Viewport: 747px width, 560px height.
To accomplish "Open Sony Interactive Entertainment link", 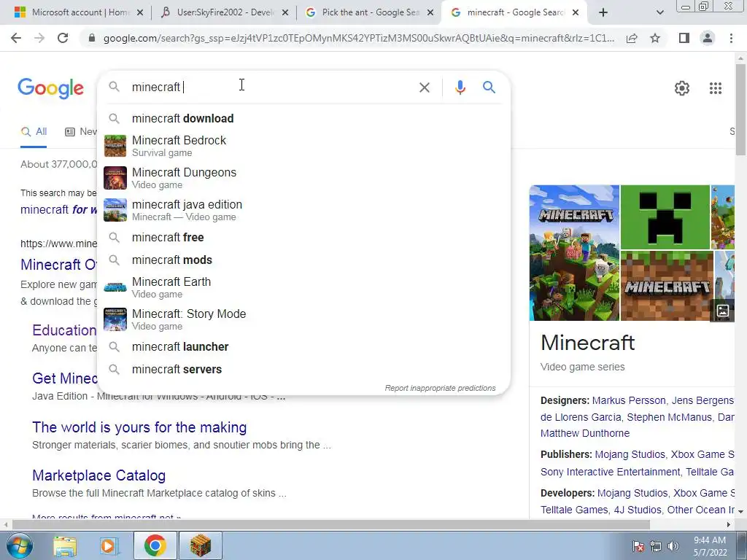I will [611, 472].
